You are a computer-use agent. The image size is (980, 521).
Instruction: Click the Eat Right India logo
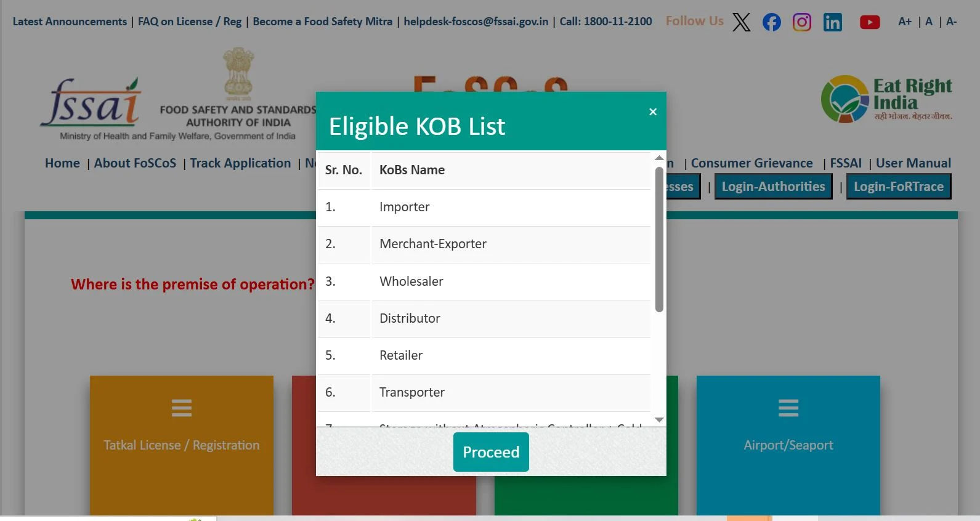[886, 99]
